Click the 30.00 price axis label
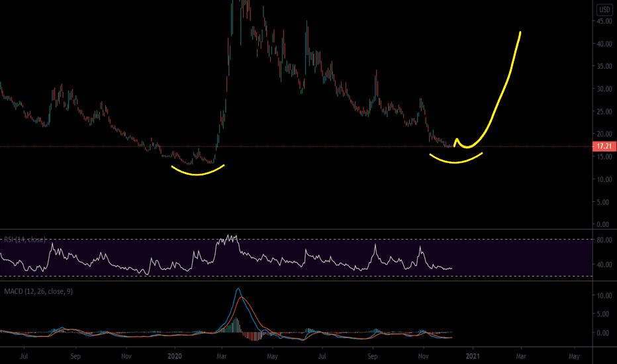Viewport: 617px width, 364px height. pos(604,89)
